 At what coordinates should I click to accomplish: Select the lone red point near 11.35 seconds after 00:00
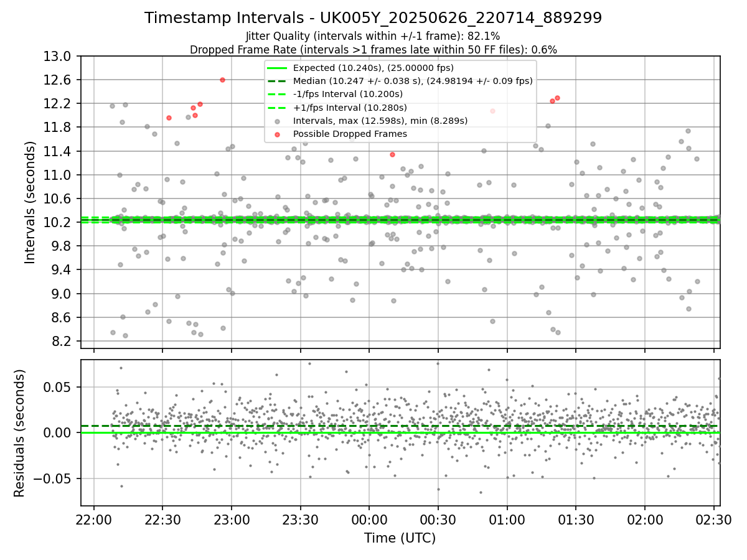(392, 154)
